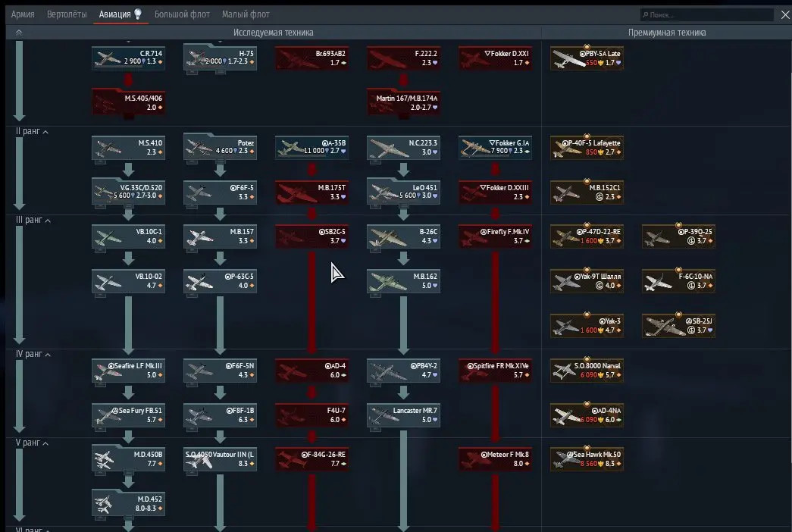Click the search field Поиск
This screenshot has height=532, width=792.
[x=706, y=14]
